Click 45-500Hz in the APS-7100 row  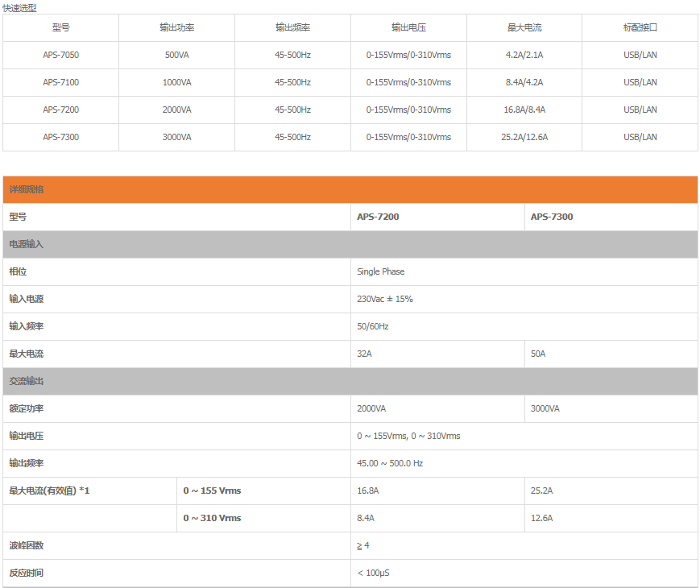(293, 82)
